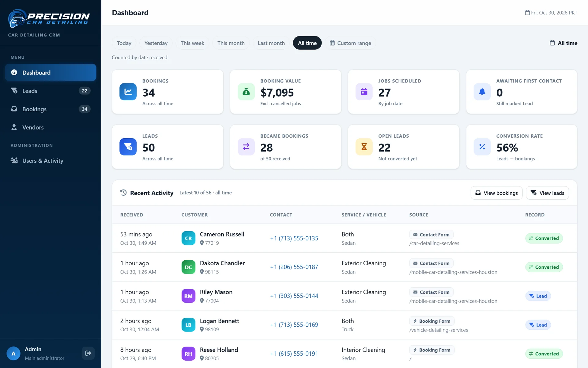The width and height of the screenshot is (588, 368).
Task: Click Riley Mason's Lead badge
Action: (x=538, y=296)
